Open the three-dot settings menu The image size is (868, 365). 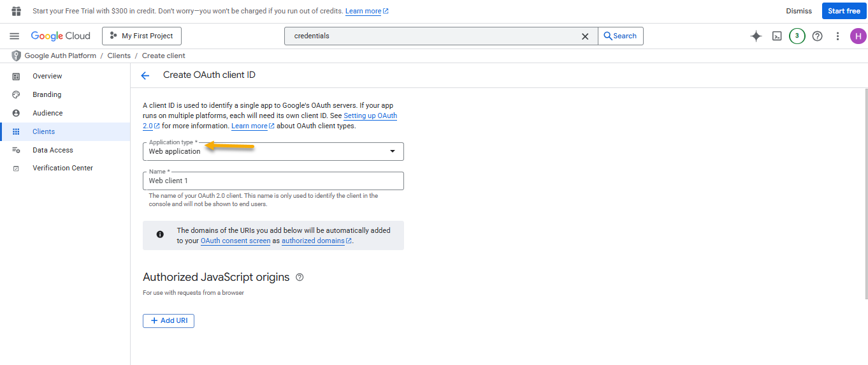pyautogui.click(x=838, y=36)
